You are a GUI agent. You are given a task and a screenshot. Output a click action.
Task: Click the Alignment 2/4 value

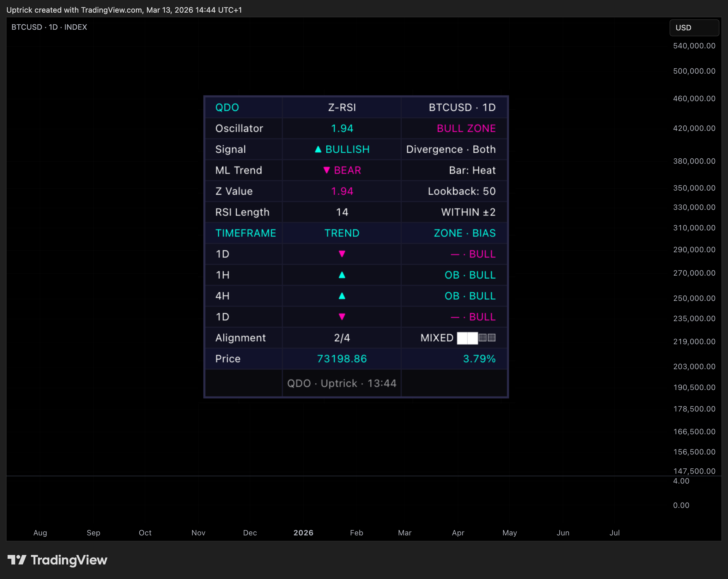[x=342, y=338]
